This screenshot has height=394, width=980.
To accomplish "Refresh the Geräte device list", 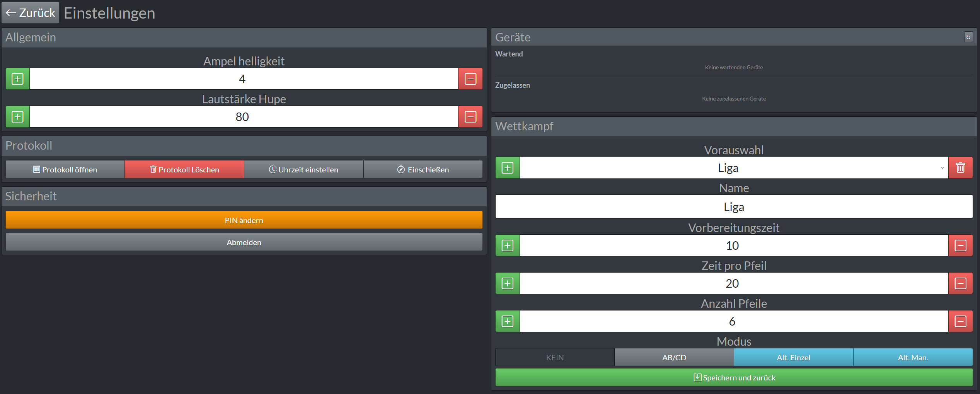I will coord(968,37).
